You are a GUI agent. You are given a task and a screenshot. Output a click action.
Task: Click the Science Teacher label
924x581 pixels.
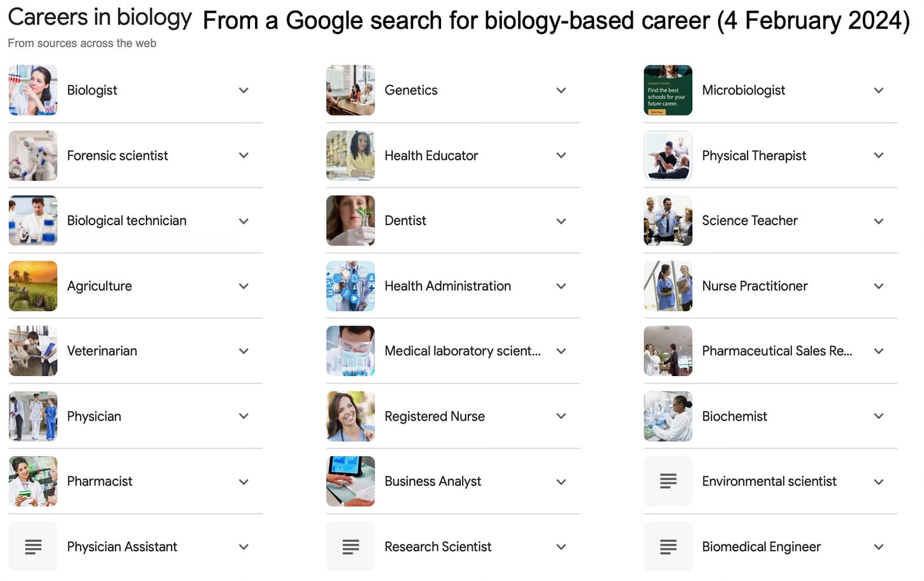tap(749, 221)
